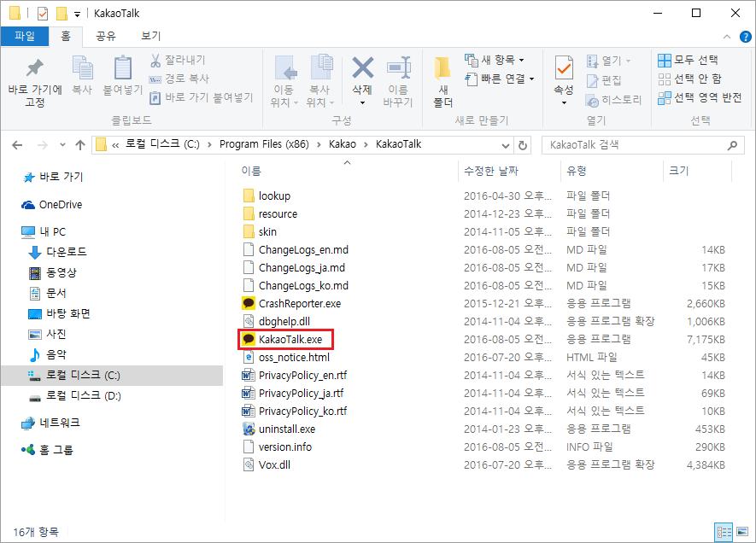756x543 pixels.
Task: Refresh the current folder view
Action: click(523, 145)
